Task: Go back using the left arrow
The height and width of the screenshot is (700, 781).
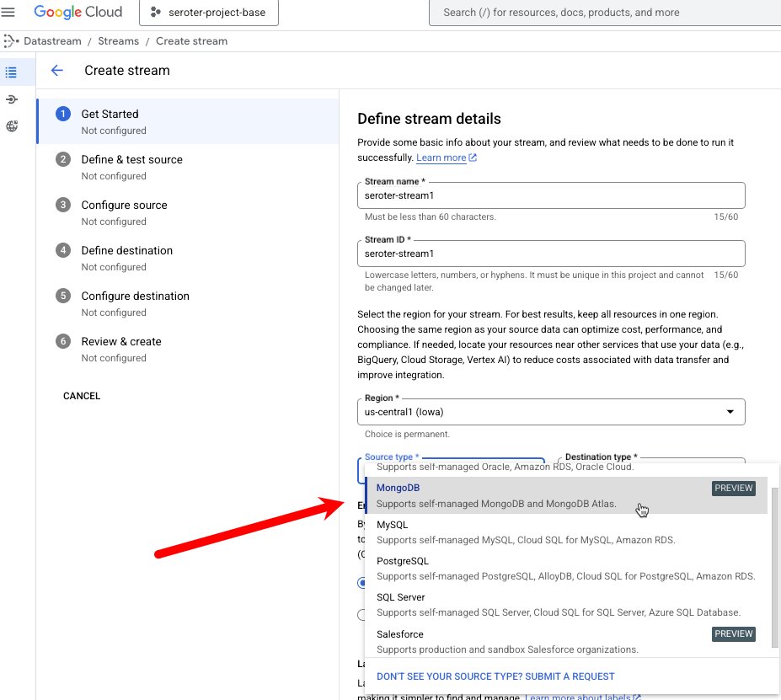Action: coord(56,70)
